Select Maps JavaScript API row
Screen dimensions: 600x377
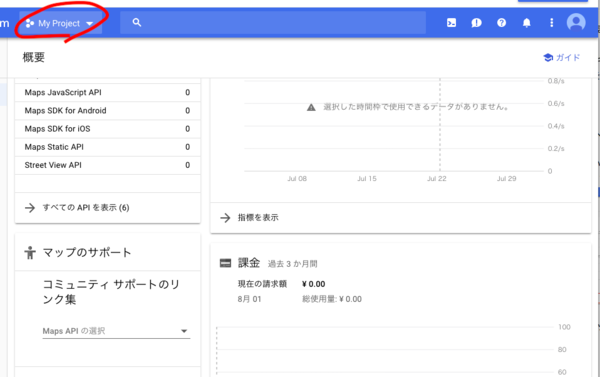click(x=108, y=93)
